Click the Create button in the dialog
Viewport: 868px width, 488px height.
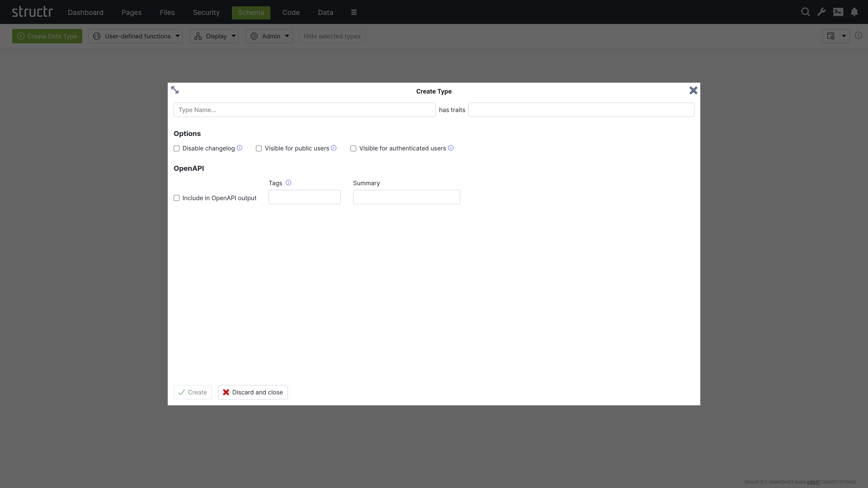(192, 392)
